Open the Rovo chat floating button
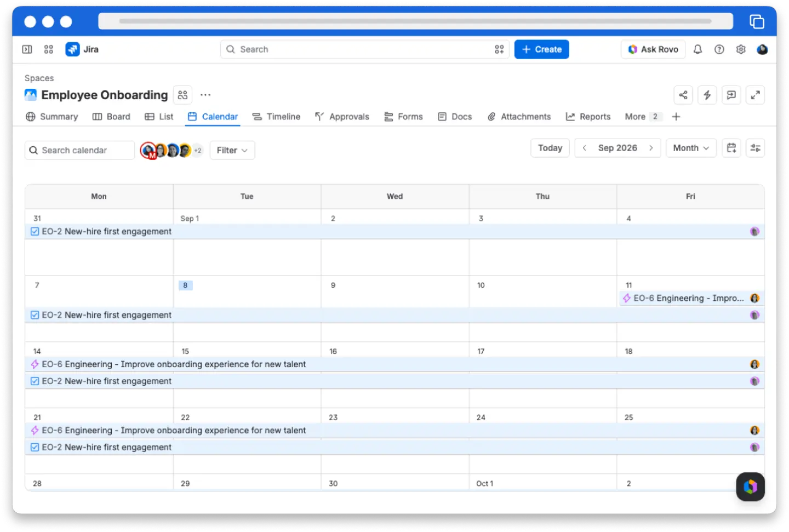The width and height of the screenshot is (789, 532). (x=750, y=487)
